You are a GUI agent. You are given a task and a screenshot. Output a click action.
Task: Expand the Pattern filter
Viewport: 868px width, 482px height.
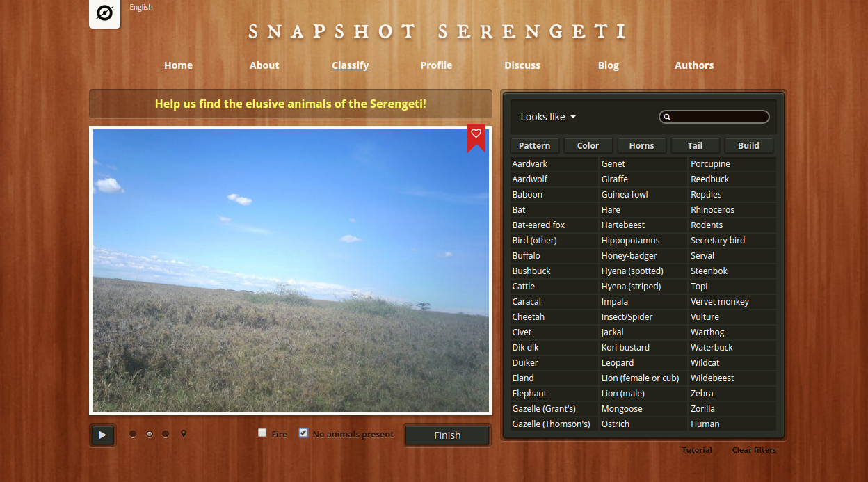click(534, 145)
